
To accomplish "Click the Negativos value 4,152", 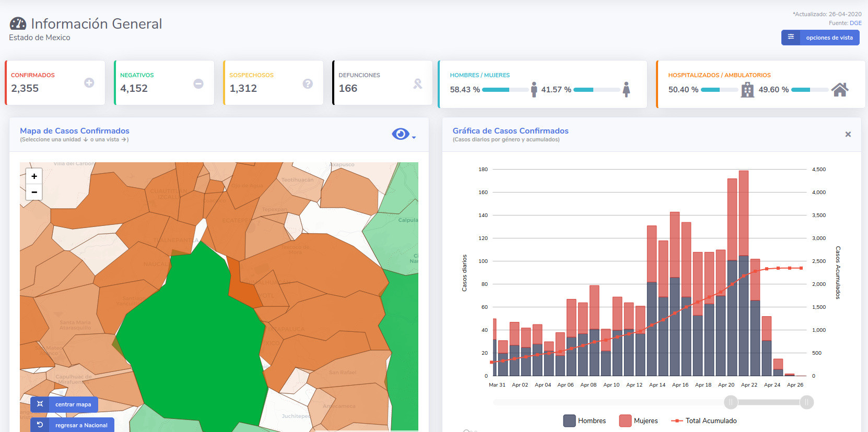I will (134, 88).
